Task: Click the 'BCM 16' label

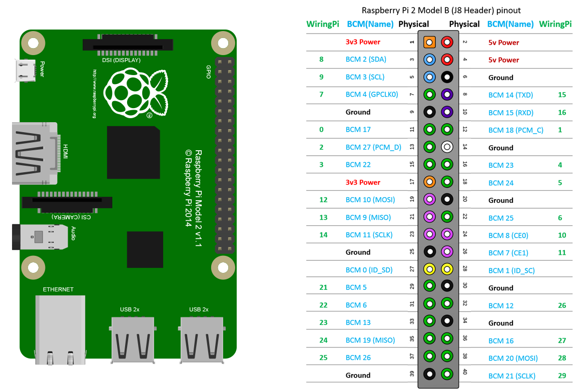Action: pyautogui.click(x=501, y=341)
